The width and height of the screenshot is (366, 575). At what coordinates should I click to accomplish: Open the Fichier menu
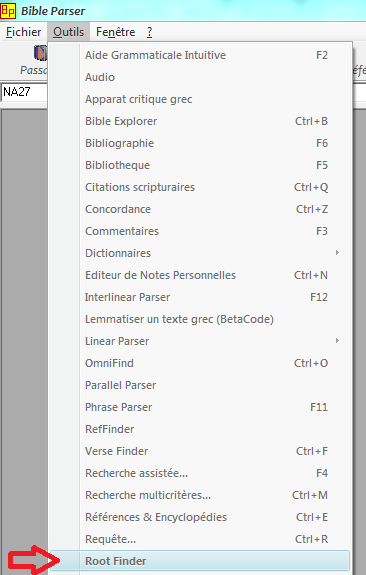coord(23,32)
